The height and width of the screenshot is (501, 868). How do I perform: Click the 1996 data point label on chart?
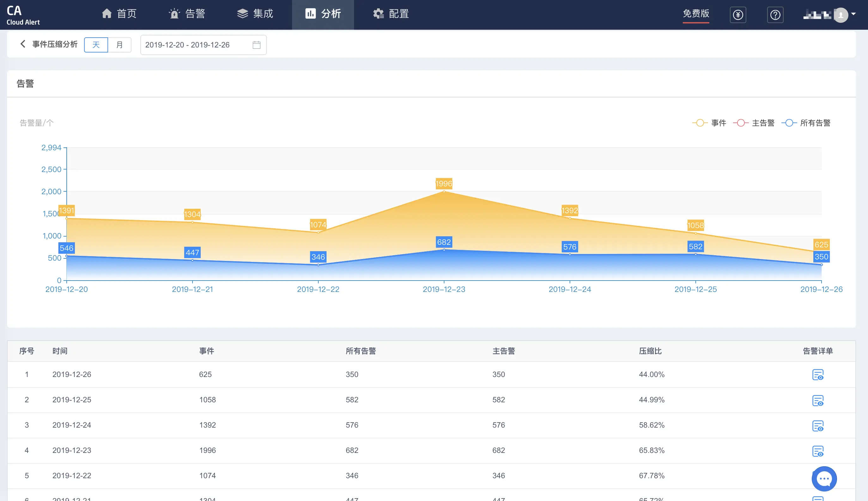point(443,183)
